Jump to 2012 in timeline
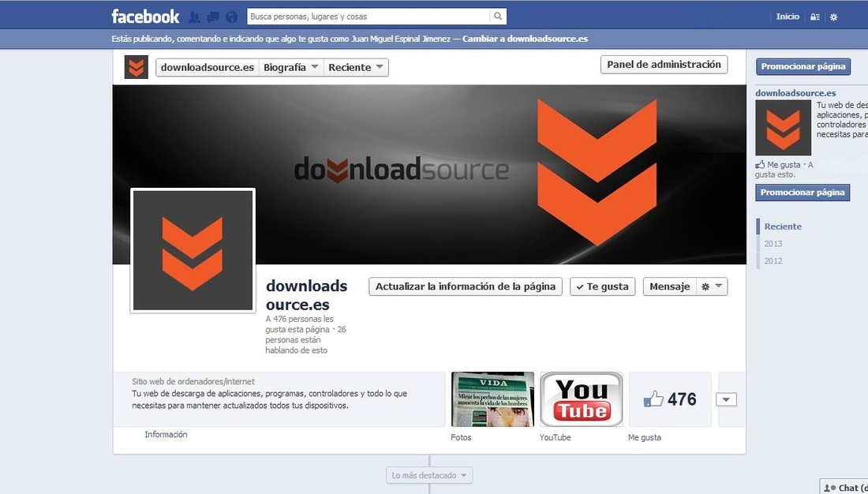This screenshot has height=494, width=868. coord(773,261)
